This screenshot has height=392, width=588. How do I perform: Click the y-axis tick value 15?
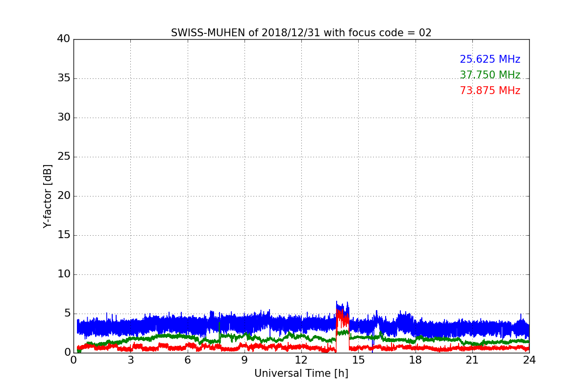coord(64,235)
